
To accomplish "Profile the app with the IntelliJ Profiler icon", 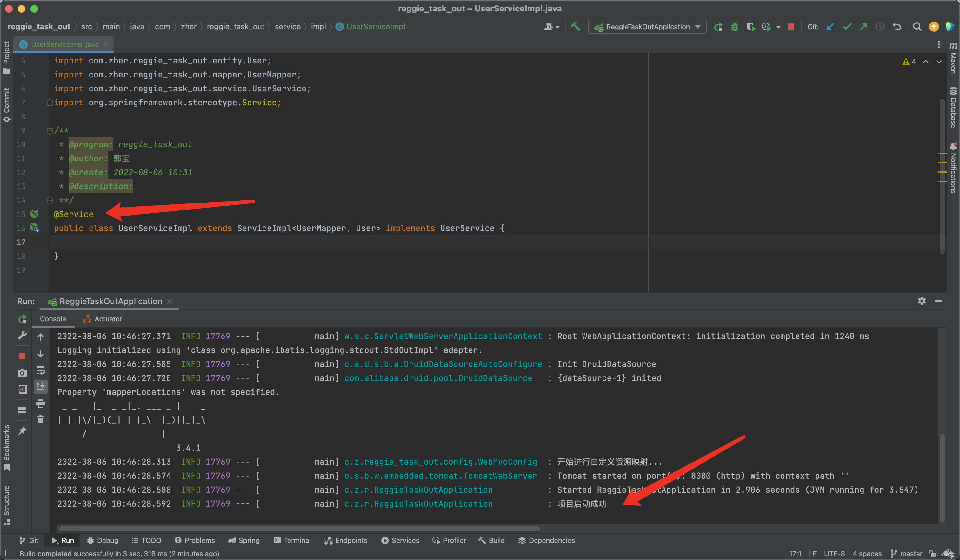I will coord(766,27).
